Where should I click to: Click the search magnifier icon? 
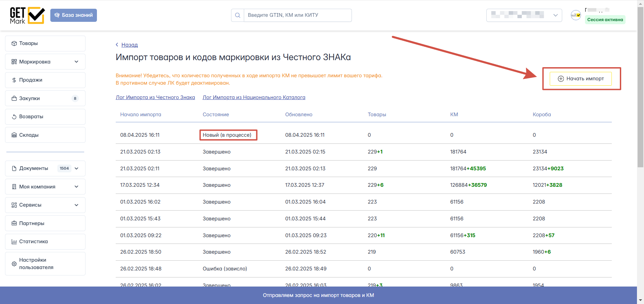tap(237, 15)
